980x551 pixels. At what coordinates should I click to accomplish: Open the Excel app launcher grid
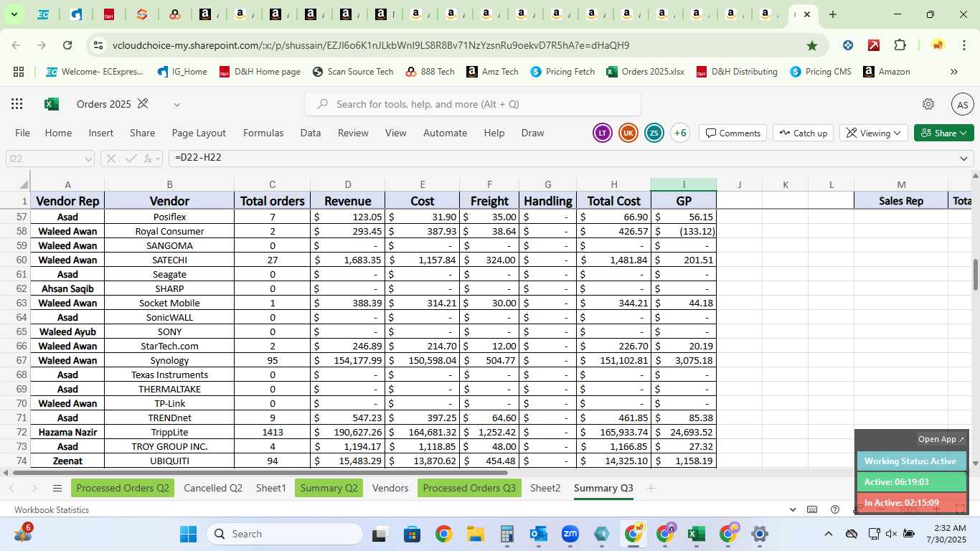coord(17,104)
